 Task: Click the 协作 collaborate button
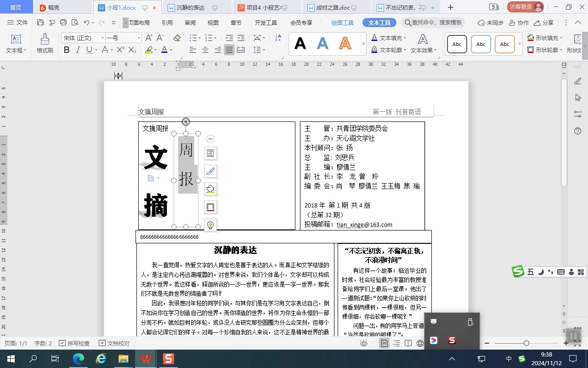(519, 23)
